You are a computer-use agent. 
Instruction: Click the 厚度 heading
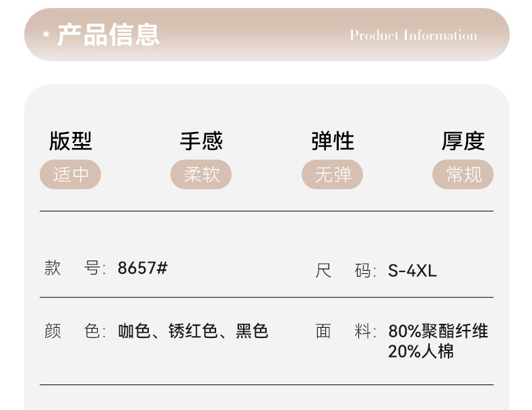click(463, 141)
